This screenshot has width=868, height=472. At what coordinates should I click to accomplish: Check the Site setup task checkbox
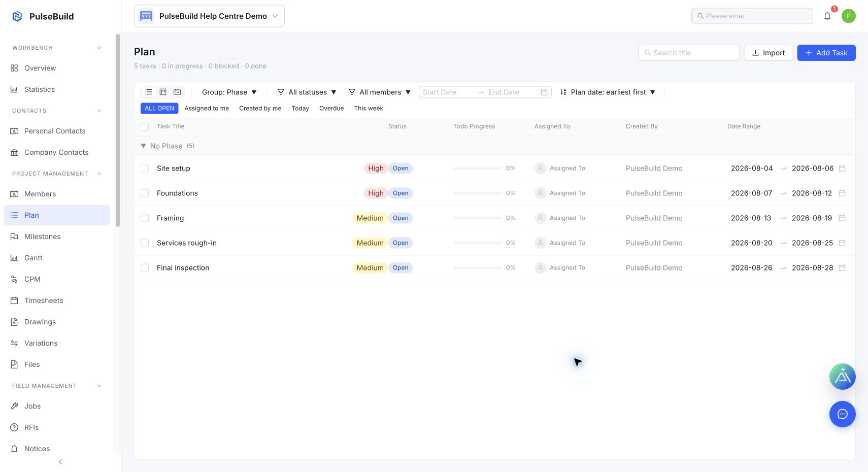145,168
